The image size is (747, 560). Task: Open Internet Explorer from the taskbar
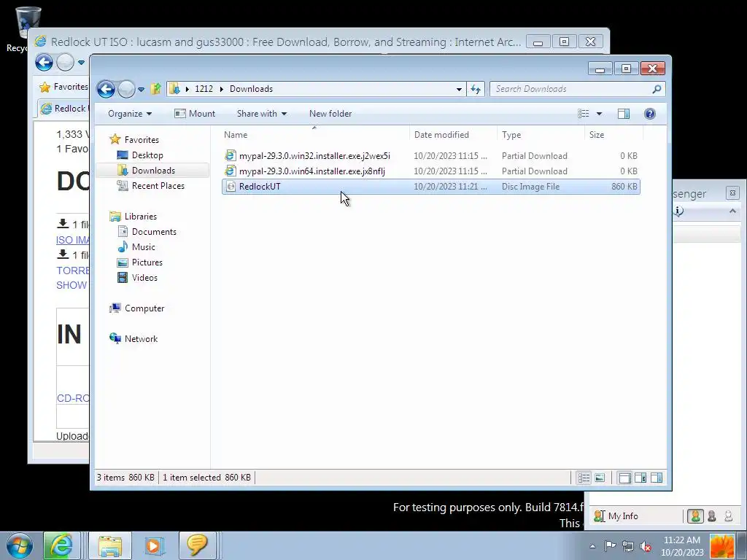[62, 545]
